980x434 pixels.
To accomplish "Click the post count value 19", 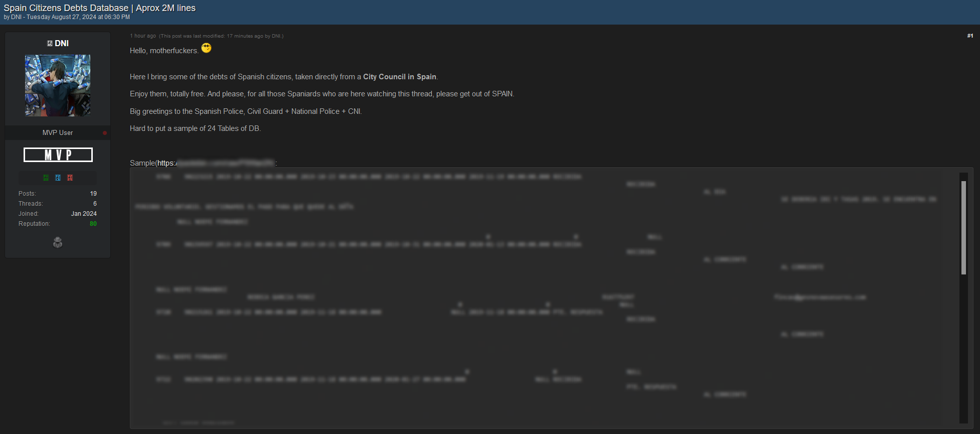I will pyautogui.click(x=93, y=194).
